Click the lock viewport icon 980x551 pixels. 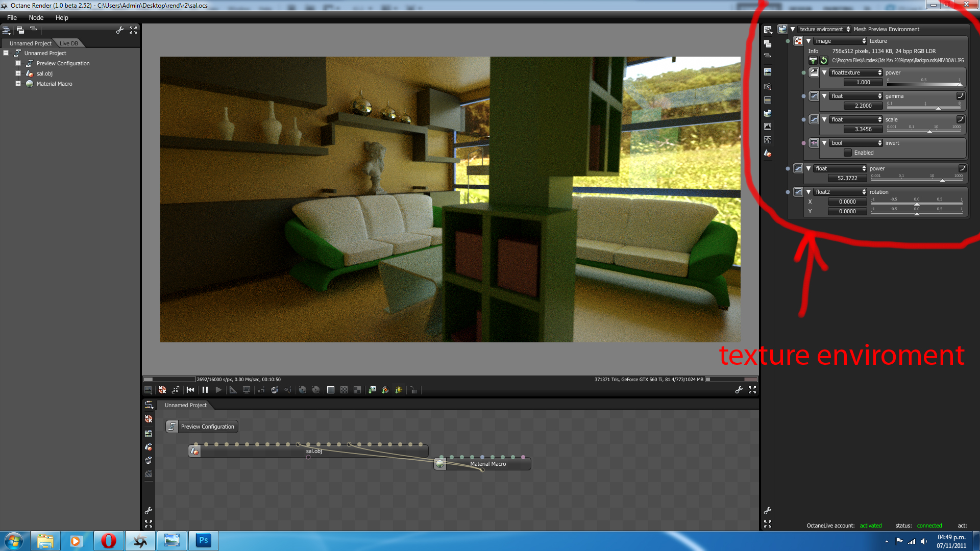click(x=413, y=390)
